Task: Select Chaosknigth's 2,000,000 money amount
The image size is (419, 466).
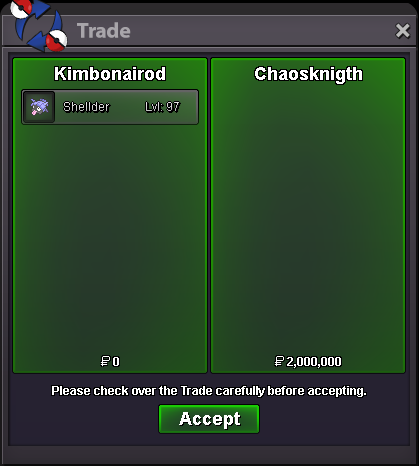Action: coord(314,362)
